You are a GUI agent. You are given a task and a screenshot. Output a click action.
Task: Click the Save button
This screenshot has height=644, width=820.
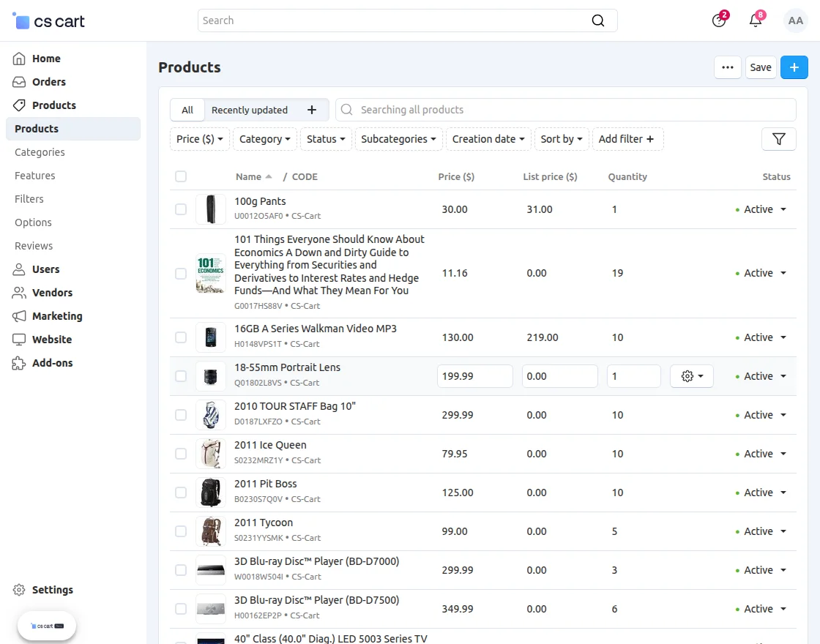click(760, 67)
